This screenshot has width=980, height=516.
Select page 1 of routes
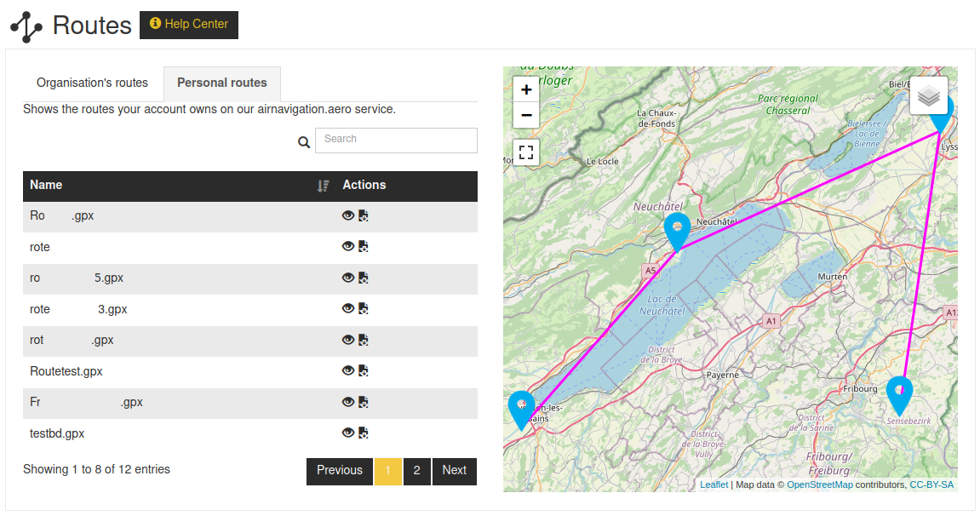click(388, 471)
